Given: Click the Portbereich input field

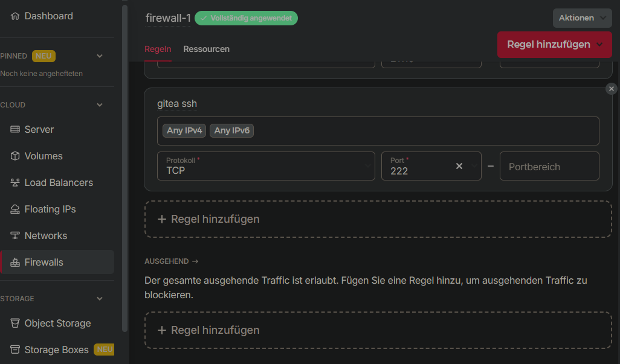Looking at the screenshot, I should (549, 167).
